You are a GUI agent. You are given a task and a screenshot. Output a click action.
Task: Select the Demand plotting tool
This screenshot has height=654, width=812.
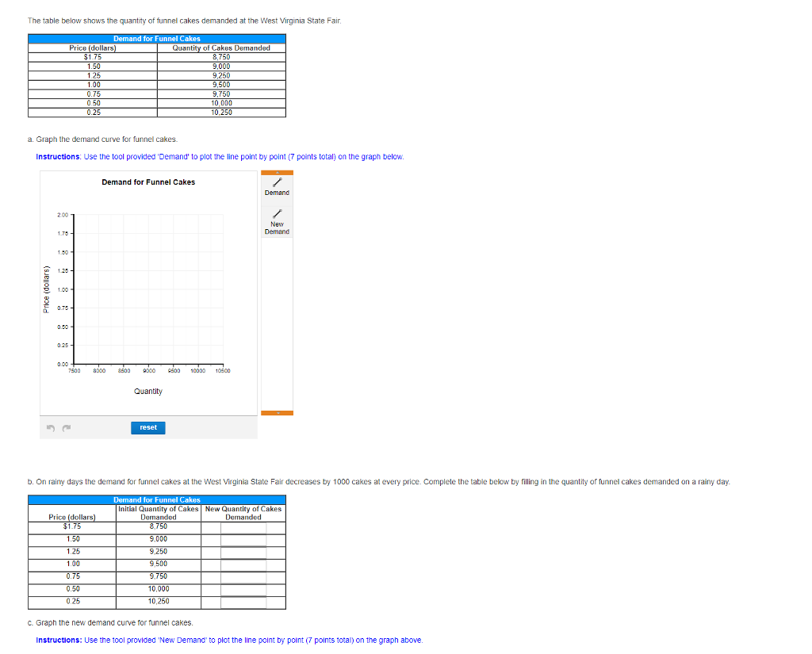click(x=277, y=188)
